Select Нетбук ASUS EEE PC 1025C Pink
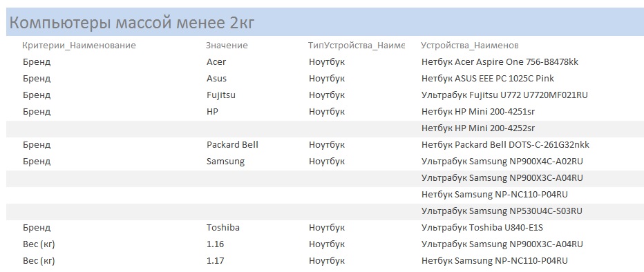The height and width of the screenshot is (272, 644). pyautogui.click(x=488, y=79)
